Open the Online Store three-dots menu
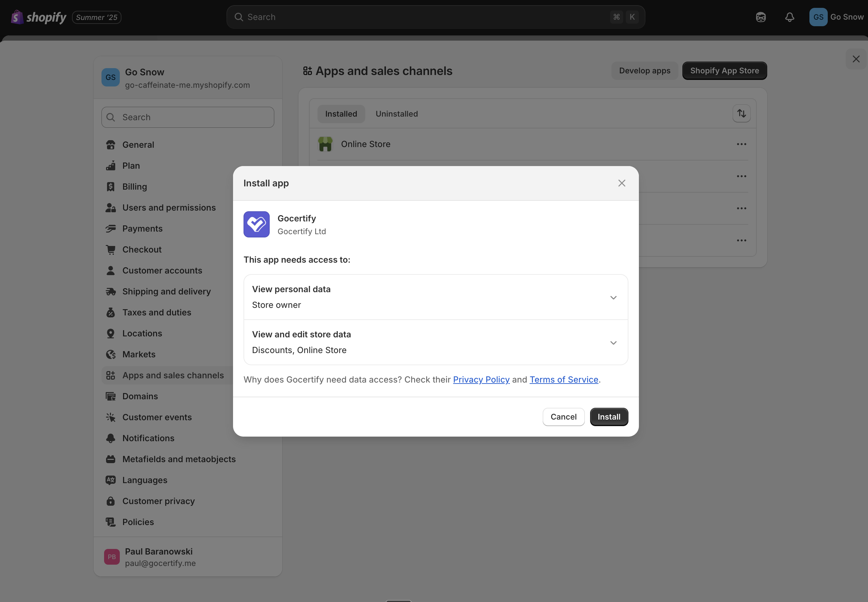868x602 pixels. pyautogui.click(x=741, y=144)
